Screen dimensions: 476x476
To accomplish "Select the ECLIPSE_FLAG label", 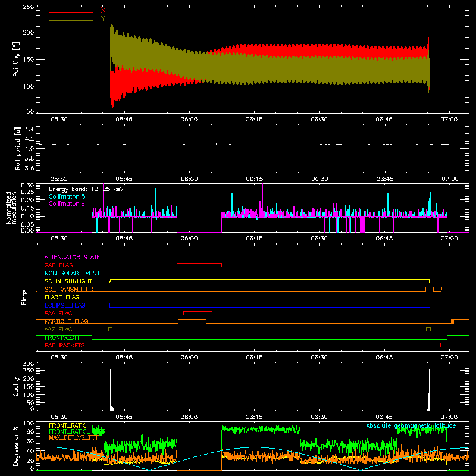I will (x=65, y=305).
